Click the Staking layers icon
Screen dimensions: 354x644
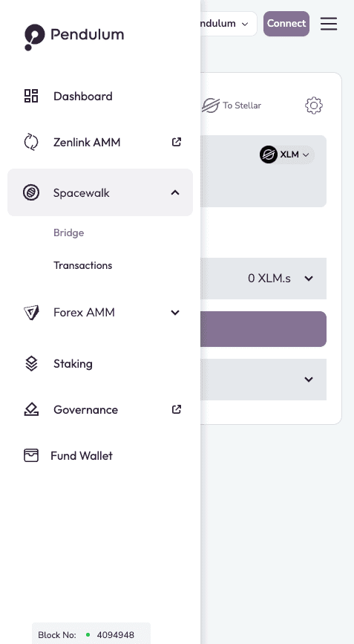(x=31, y=363)
